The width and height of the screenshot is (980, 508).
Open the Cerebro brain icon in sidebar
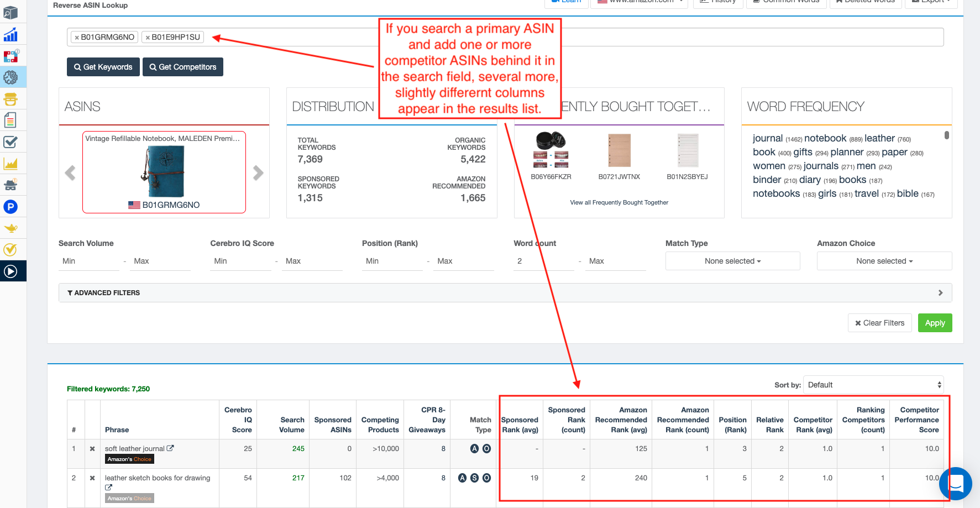click(x=11, y=77)
